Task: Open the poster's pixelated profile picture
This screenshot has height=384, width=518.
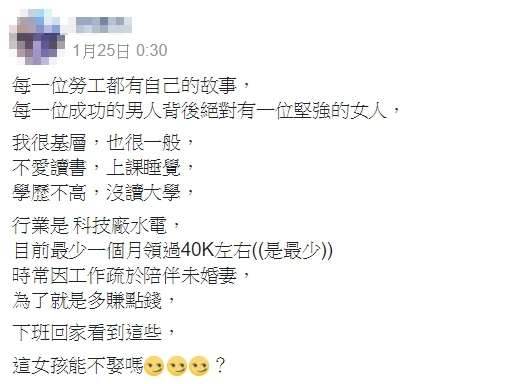Action: [x=37, y=37]
